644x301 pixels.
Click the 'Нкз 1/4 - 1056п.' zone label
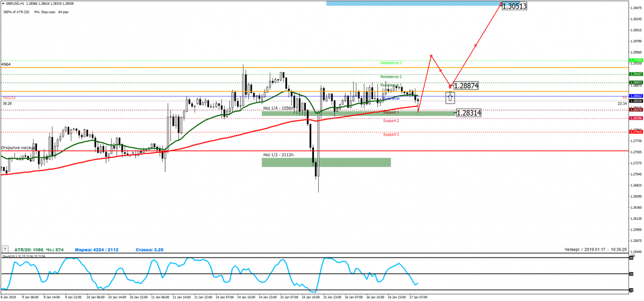279,108
